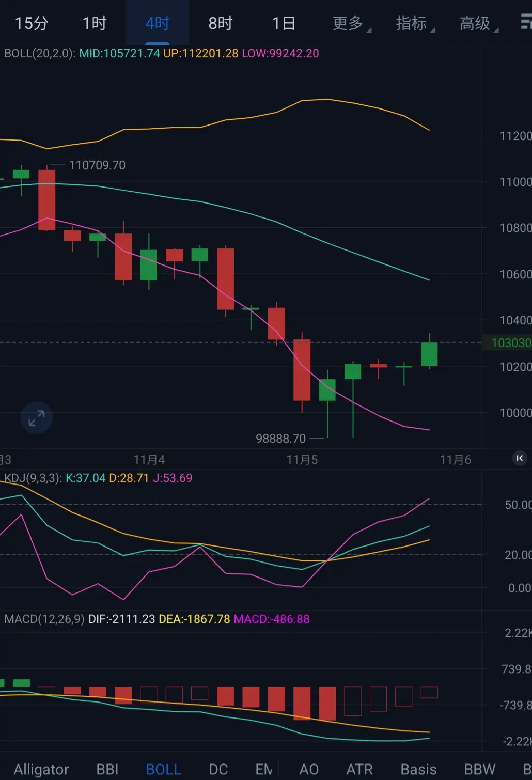
Task: Select the 1时 timeframe tab
Action: click(x=95, y=23)
